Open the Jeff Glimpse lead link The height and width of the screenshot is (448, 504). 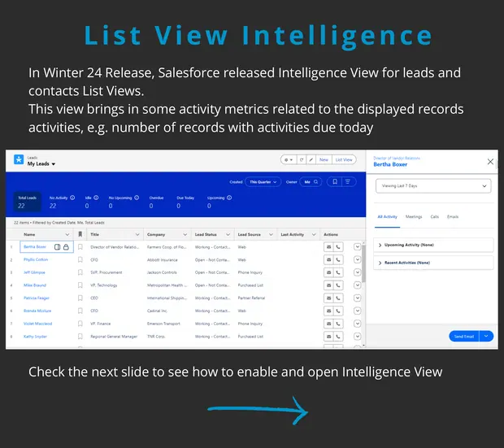(x=34, y=272)
